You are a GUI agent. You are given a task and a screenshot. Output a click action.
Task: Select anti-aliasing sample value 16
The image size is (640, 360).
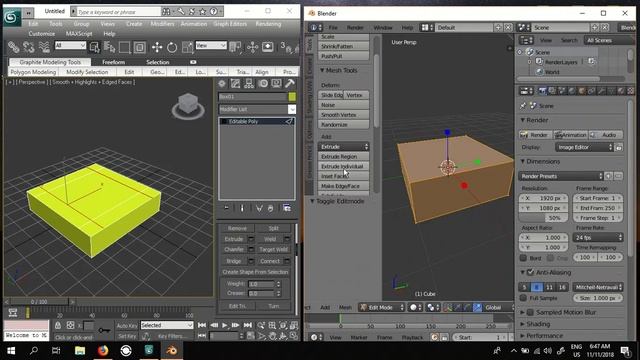tap(562, 287)
